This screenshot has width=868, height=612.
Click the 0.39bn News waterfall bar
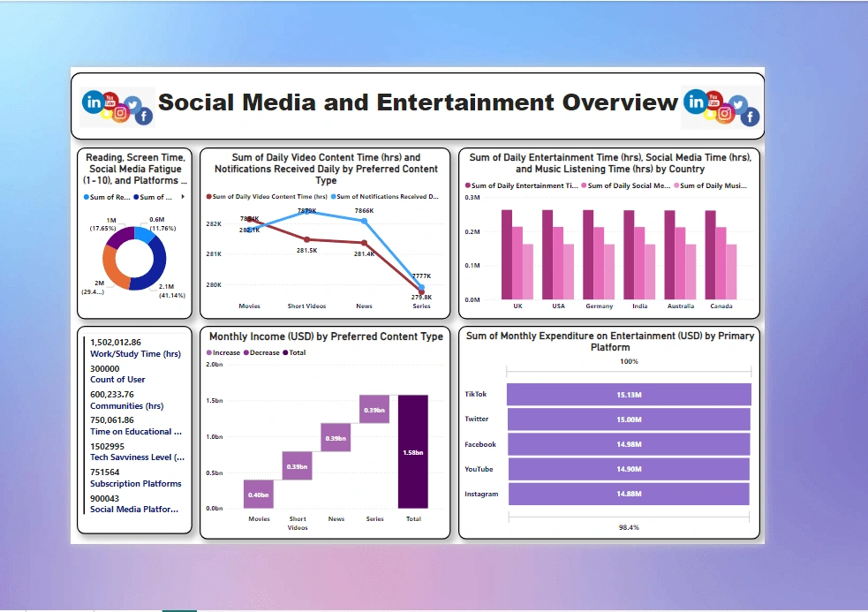click(x=336, y=437)
